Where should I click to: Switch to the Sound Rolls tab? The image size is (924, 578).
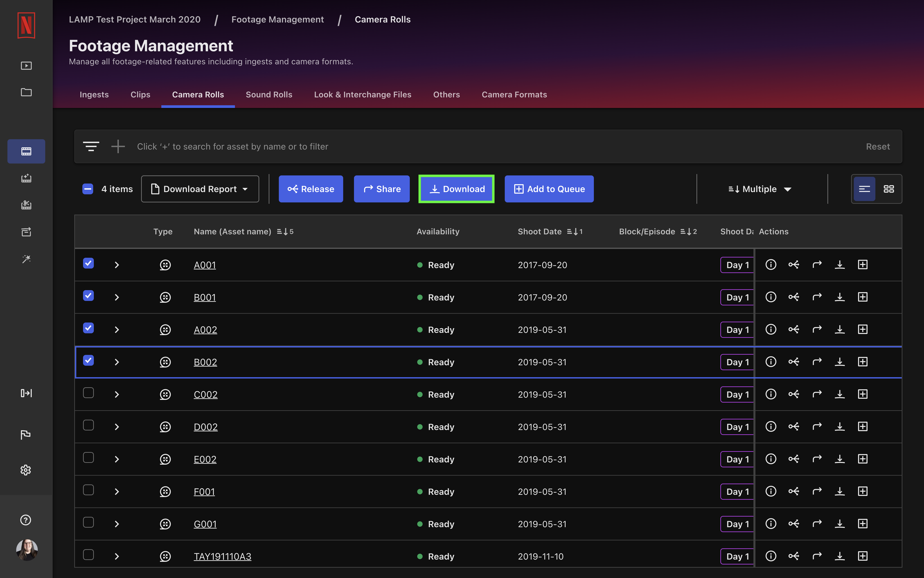(269, 94)
